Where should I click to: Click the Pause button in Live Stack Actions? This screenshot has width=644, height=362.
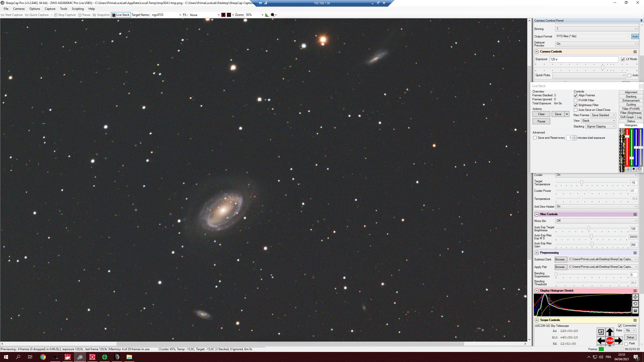(x=541, y=121)
